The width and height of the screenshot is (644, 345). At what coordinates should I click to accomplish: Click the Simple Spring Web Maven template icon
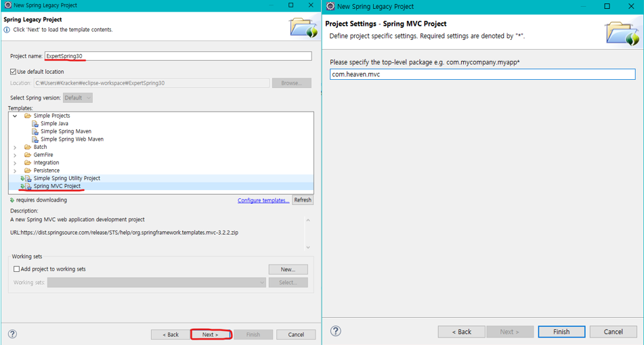pyautogui.click(x=35, y=139)
